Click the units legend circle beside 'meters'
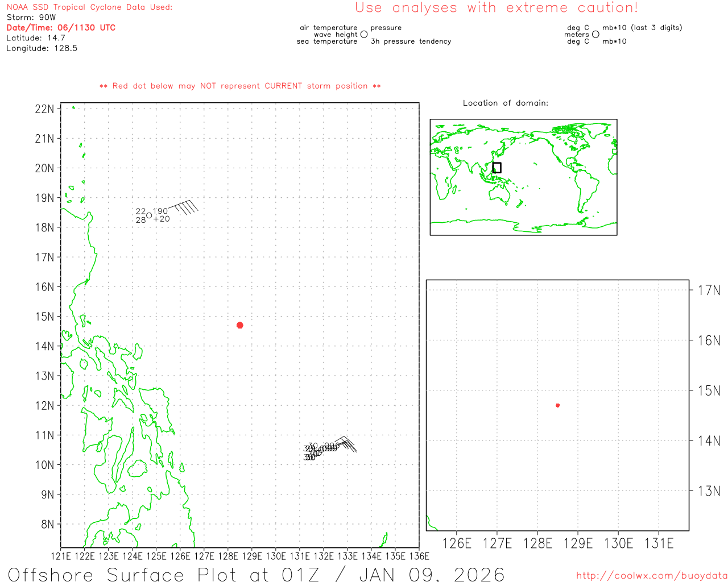728x582 pixels. click(x=595, y=35)
